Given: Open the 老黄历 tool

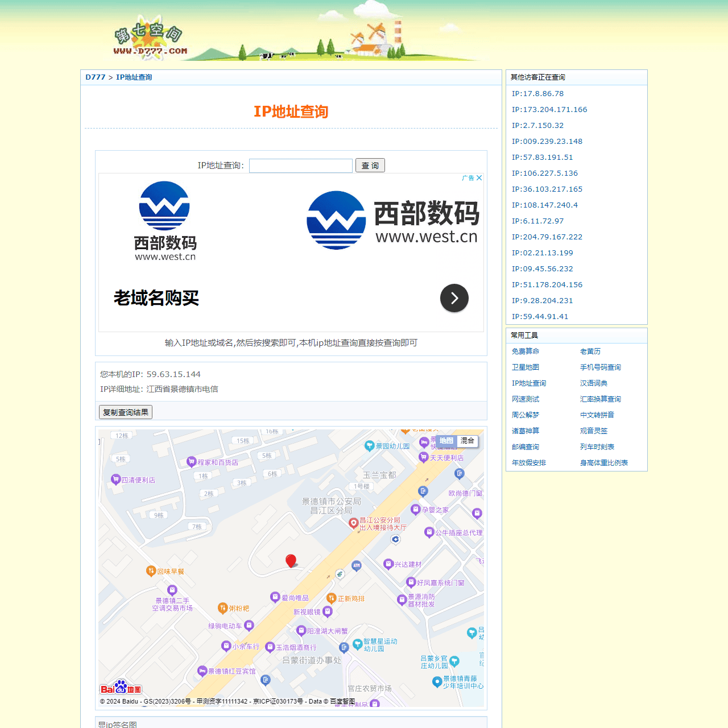Looking at the screenshot, I should [x=590, y=351].
